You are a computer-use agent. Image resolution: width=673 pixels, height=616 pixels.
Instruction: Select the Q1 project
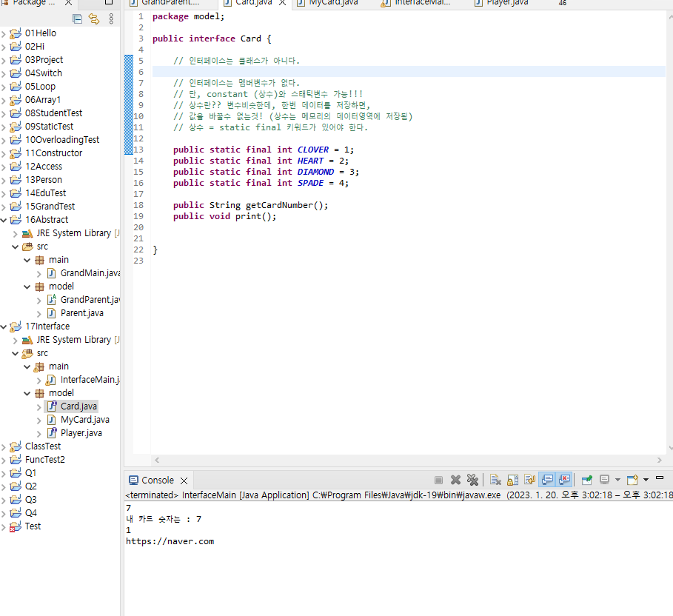pyautogui.click(x=30, y=472)
